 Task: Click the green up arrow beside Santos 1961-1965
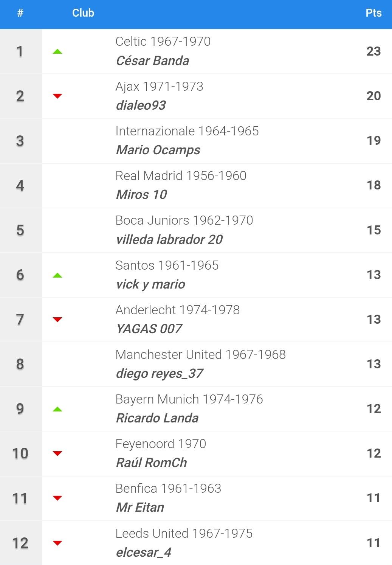[x=57, y=275]
